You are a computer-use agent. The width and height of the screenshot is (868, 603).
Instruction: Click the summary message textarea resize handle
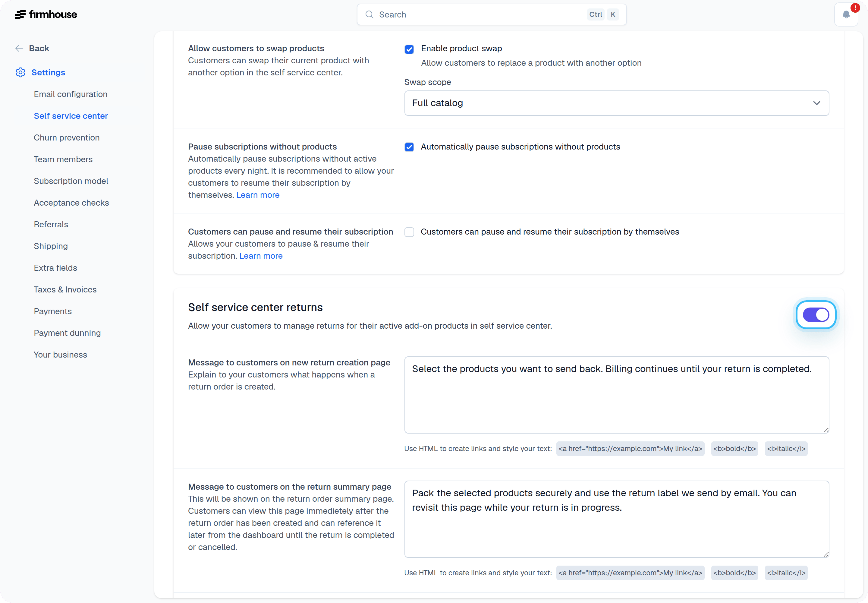click(x=826, y=554)
